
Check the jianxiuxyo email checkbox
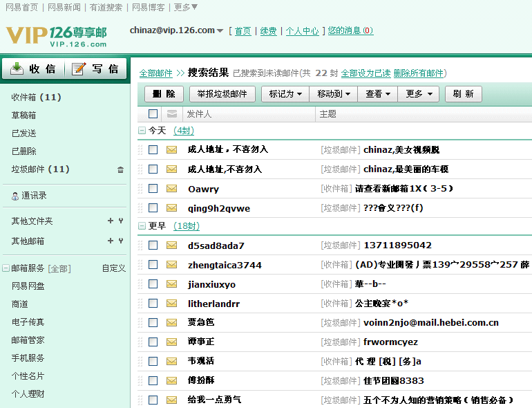153,284
